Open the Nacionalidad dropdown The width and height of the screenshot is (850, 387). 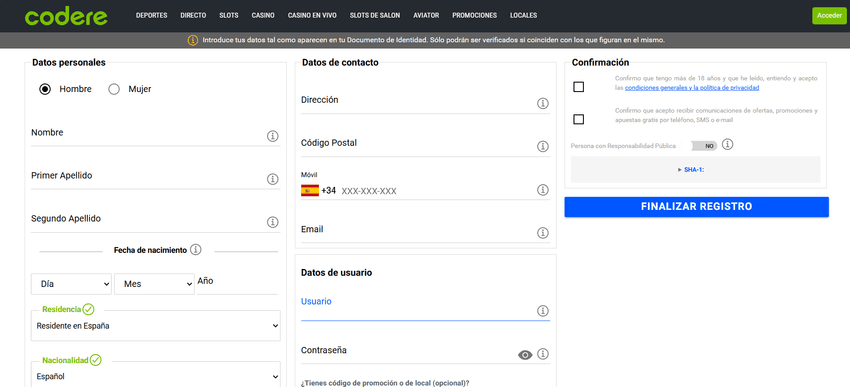[x=156, y=376]
